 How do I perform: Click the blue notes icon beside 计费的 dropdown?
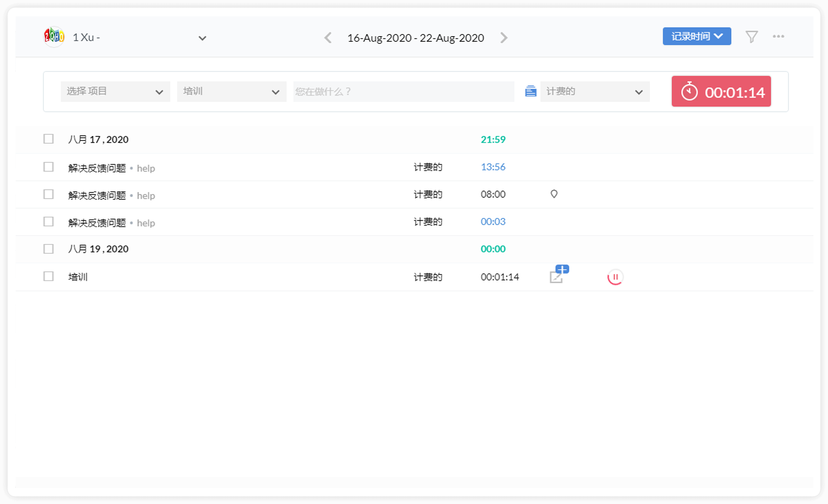[531, 91]
